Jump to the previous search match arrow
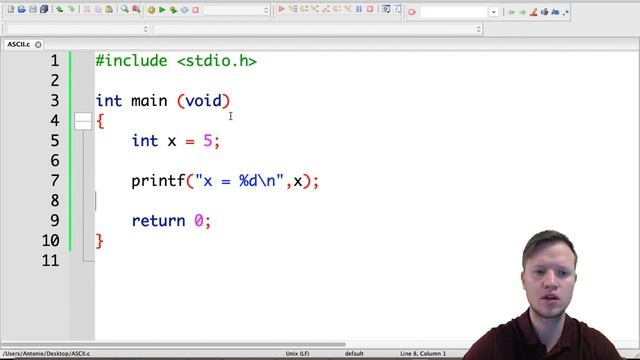The image size is (640, 360). tap(511, 12)
